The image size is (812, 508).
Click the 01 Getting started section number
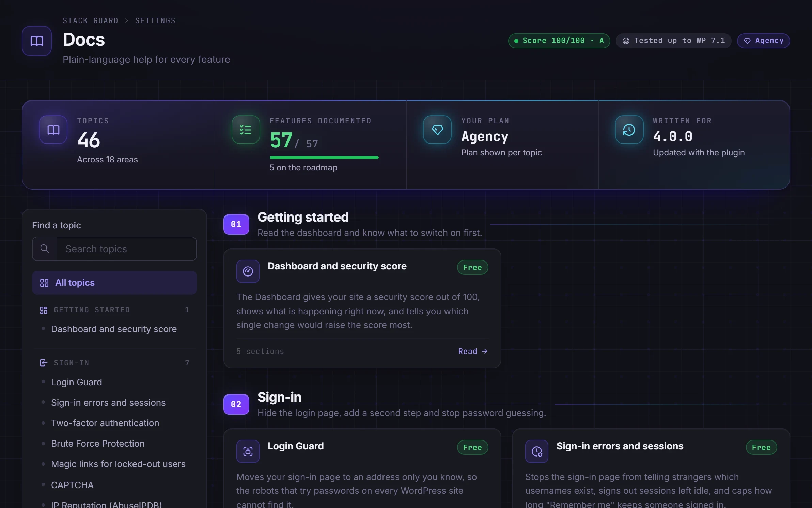236,224
